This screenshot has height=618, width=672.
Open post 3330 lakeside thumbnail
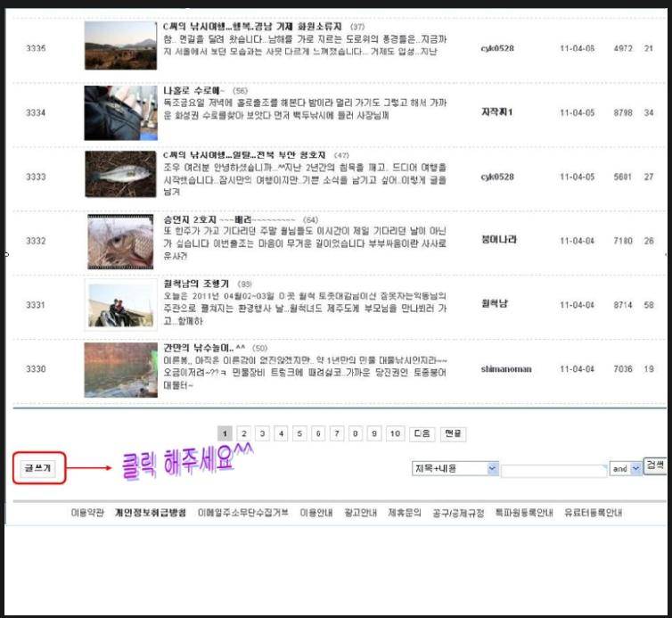(x=121, y=370)
